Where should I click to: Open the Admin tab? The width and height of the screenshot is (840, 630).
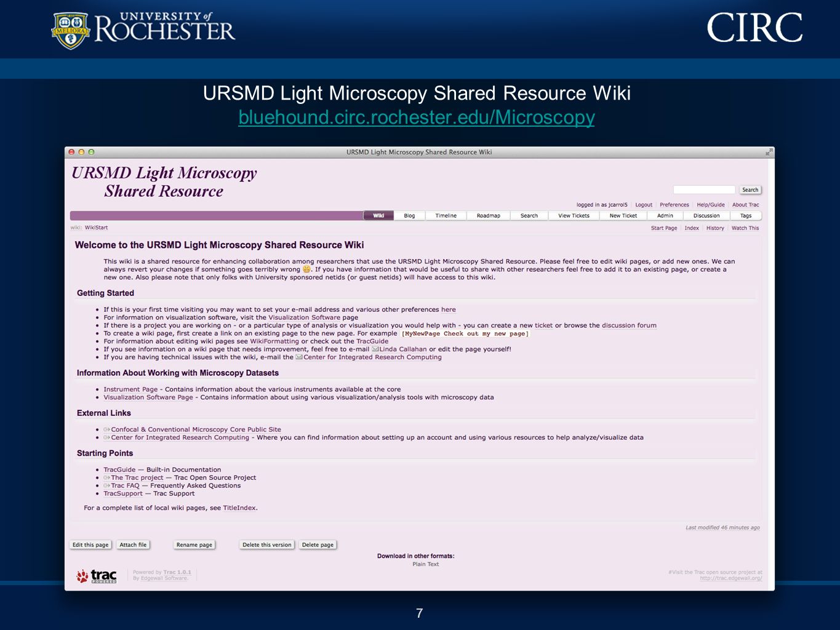click(665, 215)
